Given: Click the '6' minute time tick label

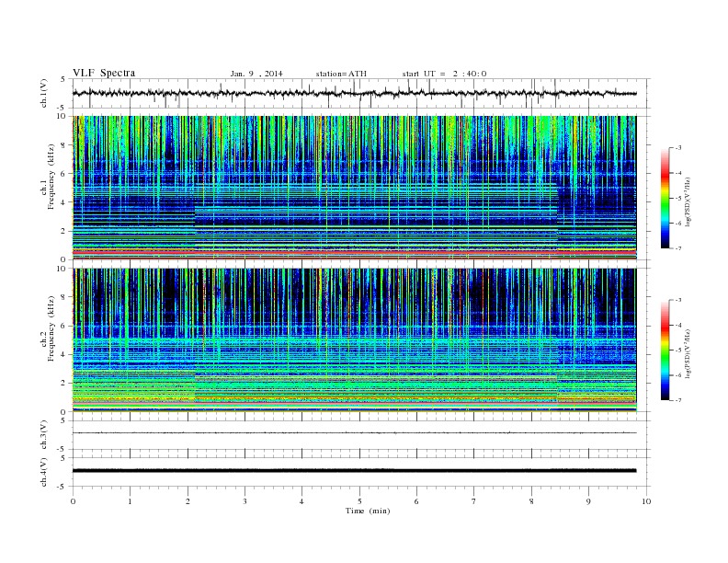Looking at the screenshot, I should (x=416, y=501).
